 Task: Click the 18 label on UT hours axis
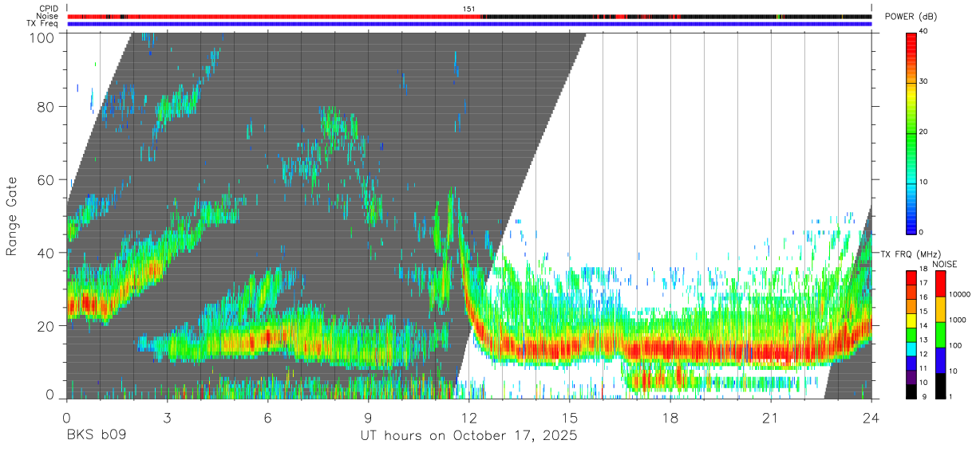670,418
